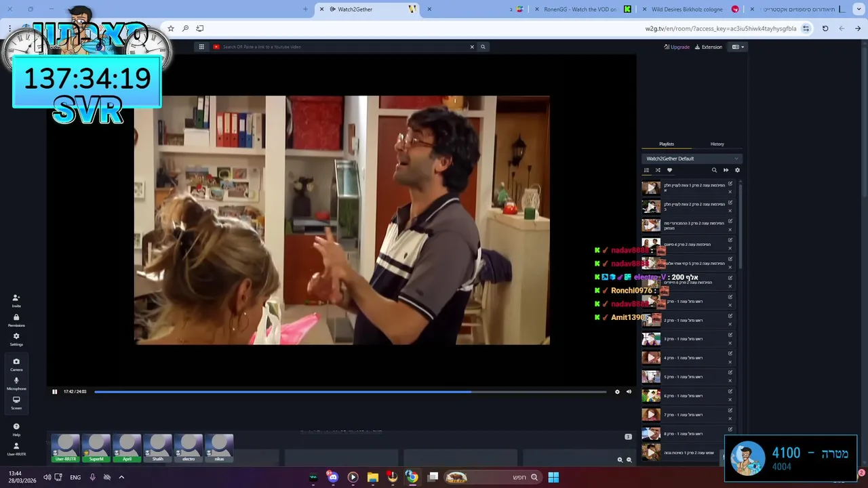Open Chrome from taskbar
The width and height of the screenshot is (868, 488).
coord(412,477)
